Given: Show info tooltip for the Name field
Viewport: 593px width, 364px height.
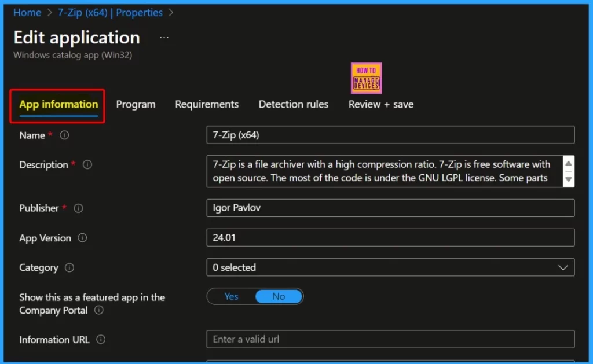Looking at the screenshot, I should coord(64,135).
